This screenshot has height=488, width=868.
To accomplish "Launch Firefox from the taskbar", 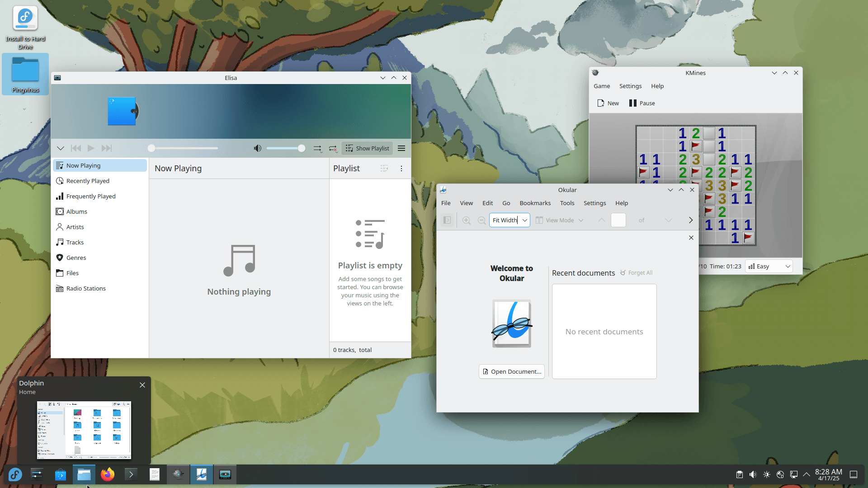I will click(108, 474).
